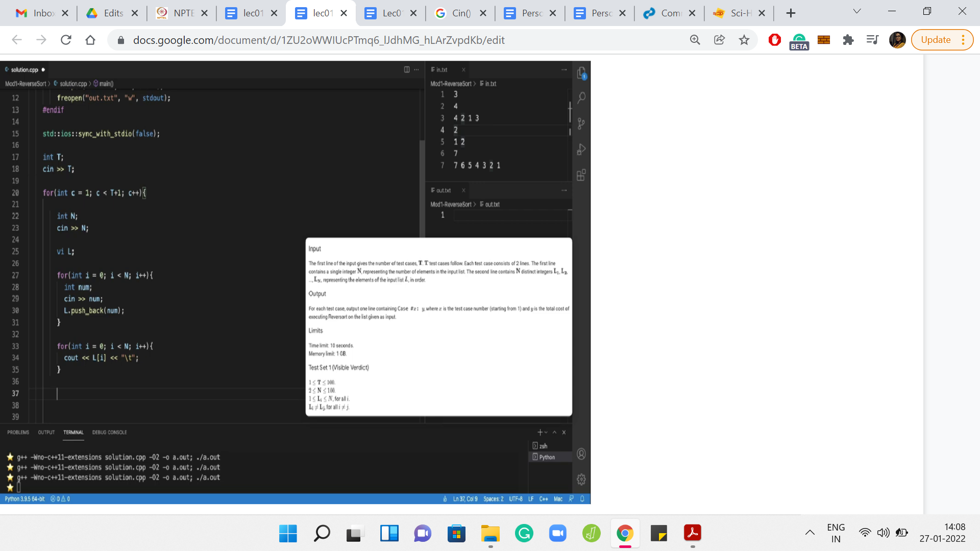Go back to the previous page
Viewport: 980px width, 551px height.
tap(17, 40)
